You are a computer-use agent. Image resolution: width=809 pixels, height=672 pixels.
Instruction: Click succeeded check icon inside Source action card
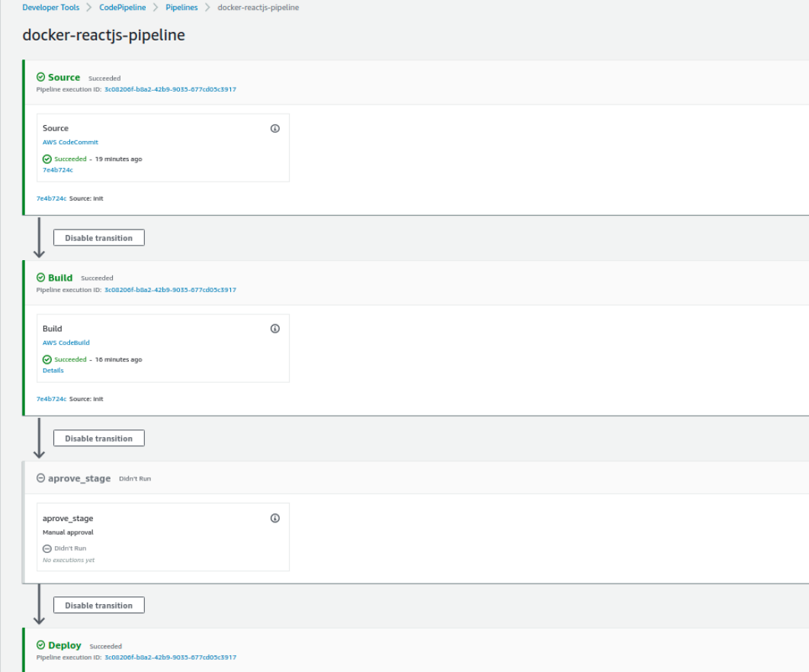(x=47, y=159)
